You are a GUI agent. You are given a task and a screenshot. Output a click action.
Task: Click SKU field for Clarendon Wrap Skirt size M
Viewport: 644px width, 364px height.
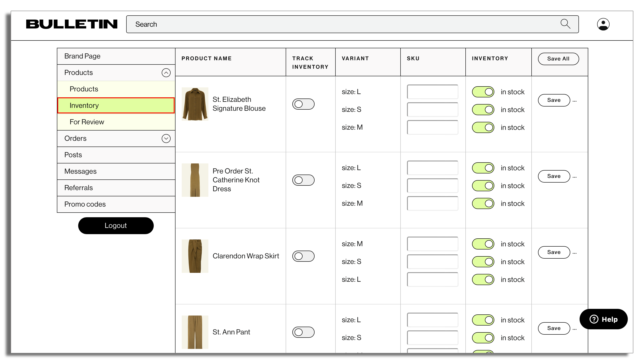(x=433, y=244)
